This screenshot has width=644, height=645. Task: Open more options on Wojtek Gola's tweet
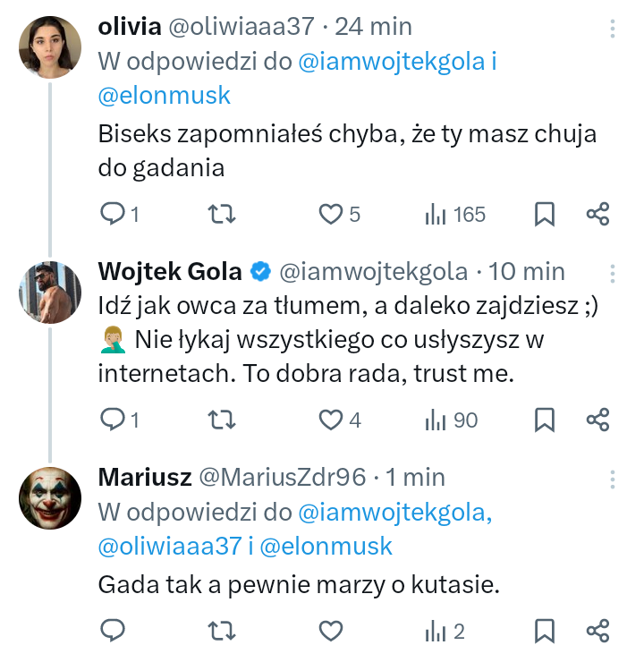click(x=613, y=272)
